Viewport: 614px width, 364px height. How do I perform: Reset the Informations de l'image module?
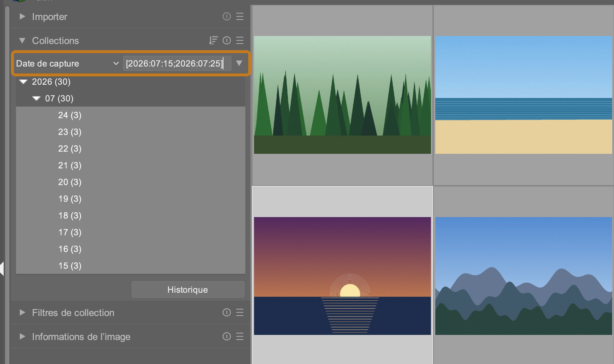227,336
